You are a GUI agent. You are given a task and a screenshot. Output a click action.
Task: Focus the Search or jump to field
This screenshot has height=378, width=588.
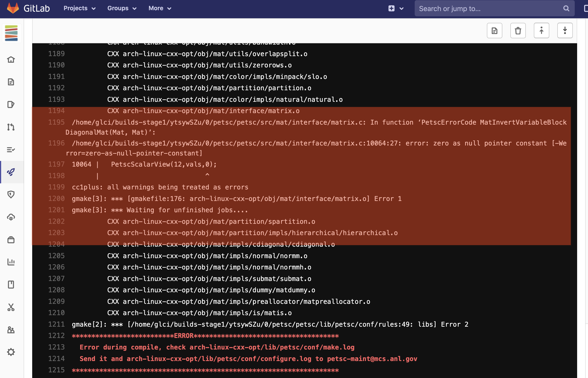click(x=494, y=9)
